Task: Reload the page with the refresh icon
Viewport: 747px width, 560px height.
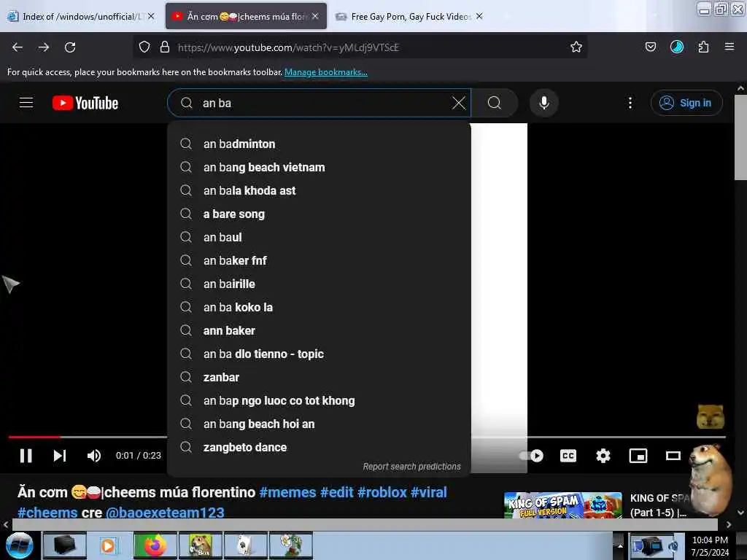Action: (70, 47)
